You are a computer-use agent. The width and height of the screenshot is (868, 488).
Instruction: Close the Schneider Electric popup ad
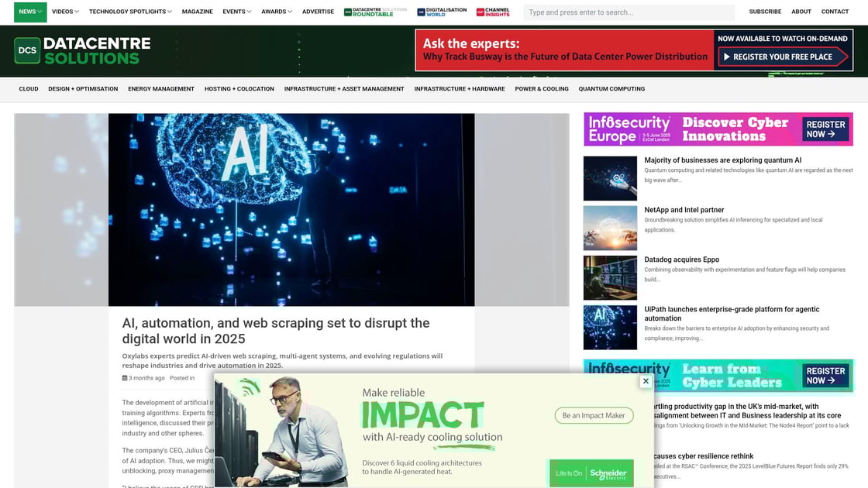pos(646,381)
